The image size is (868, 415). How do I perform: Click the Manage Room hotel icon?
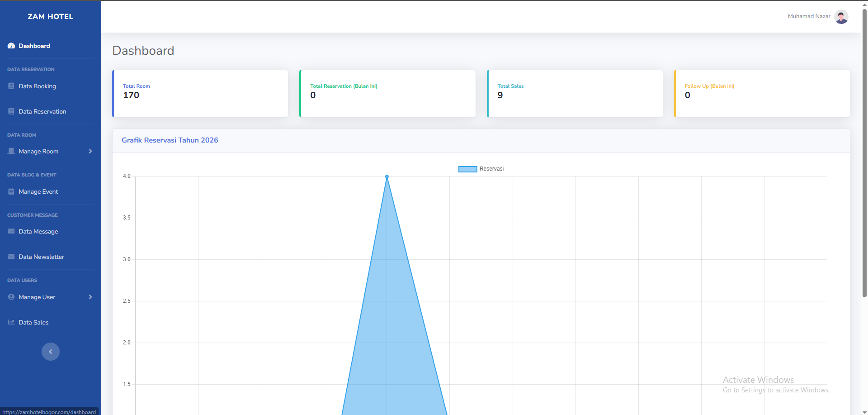[x=11, y=151]
